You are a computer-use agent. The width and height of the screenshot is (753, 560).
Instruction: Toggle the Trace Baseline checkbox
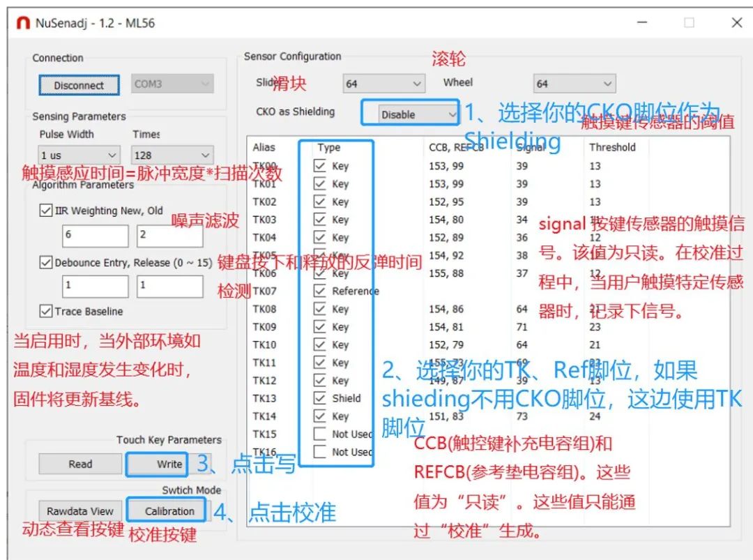(x=46, y=311)
